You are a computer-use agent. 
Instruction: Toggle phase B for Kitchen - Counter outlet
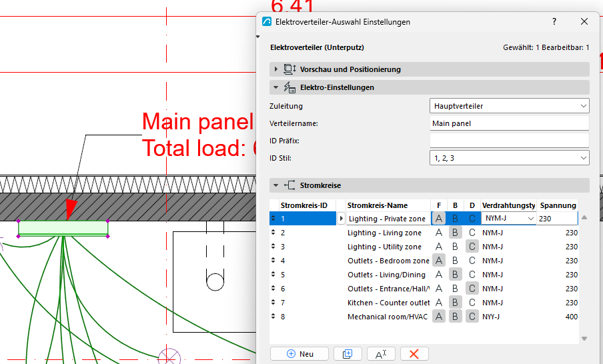[456, 303]
